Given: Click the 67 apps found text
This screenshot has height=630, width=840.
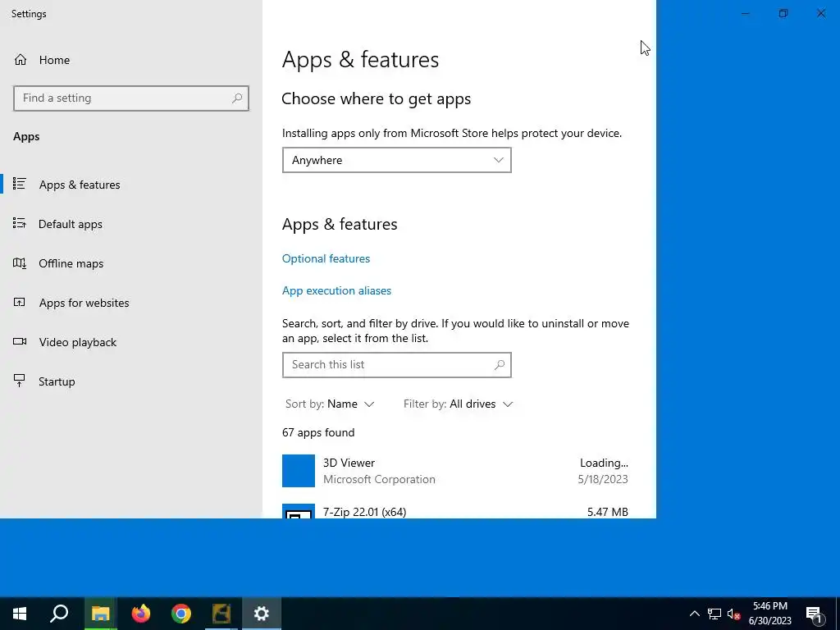Looking at the screenshot, I should tap(318, 433).
